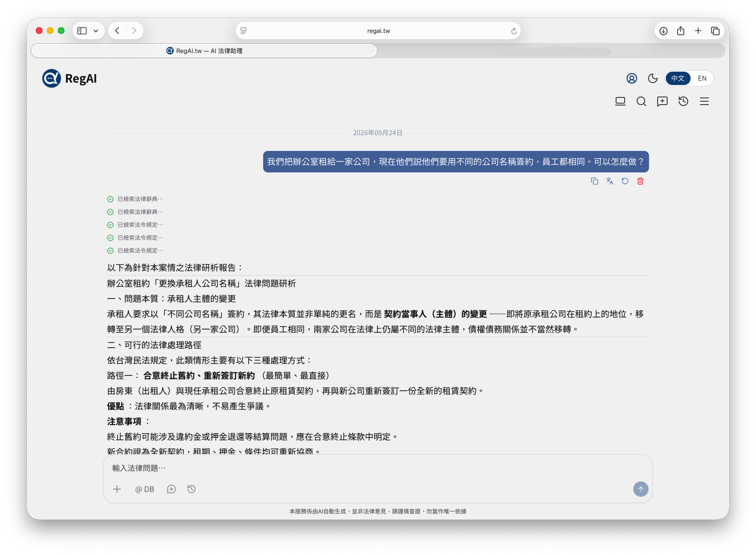The width and height of the screenshot is (756, 555).
Task: Open the laptop display icon in toolbar
Action: 620,101
